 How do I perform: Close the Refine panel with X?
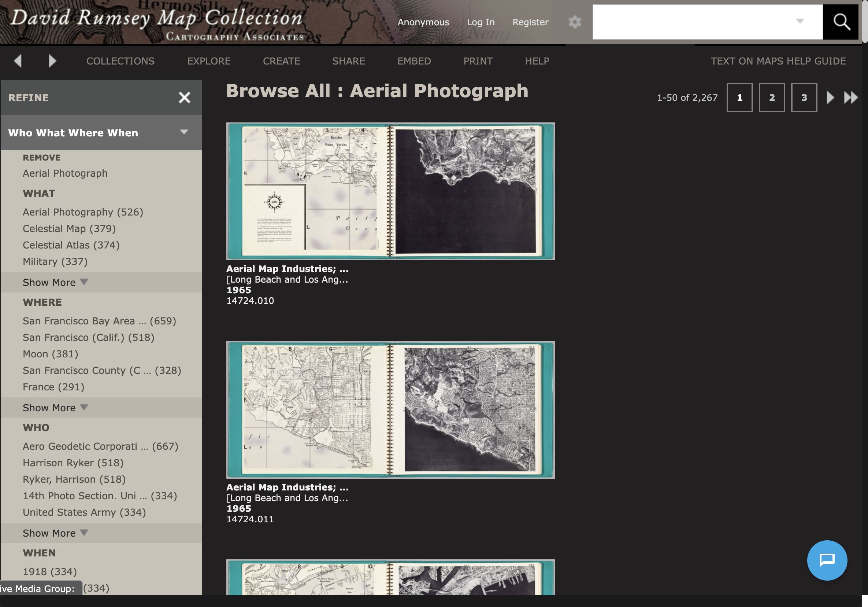click(185, 98)
